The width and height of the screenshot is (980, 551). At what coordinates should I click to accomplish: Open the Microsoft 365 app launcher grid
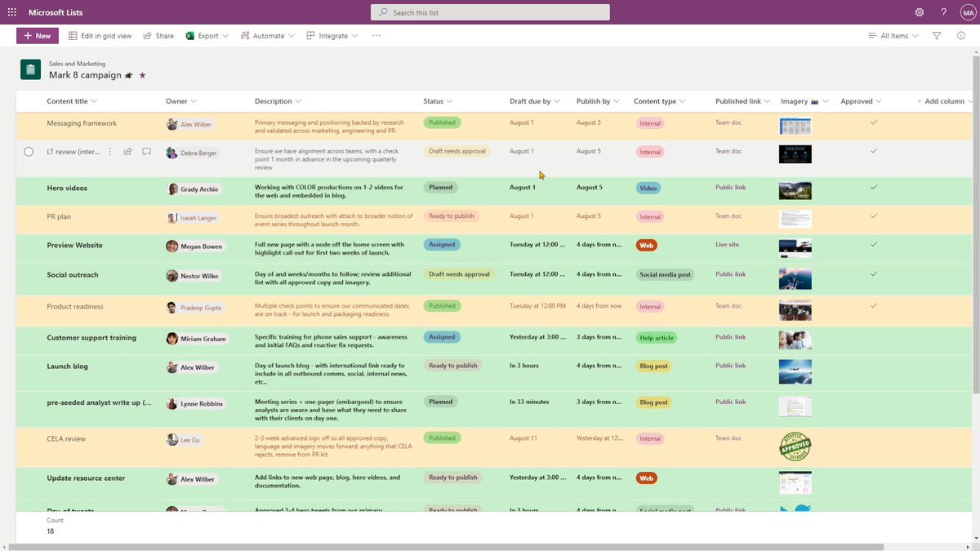point(11,12)
